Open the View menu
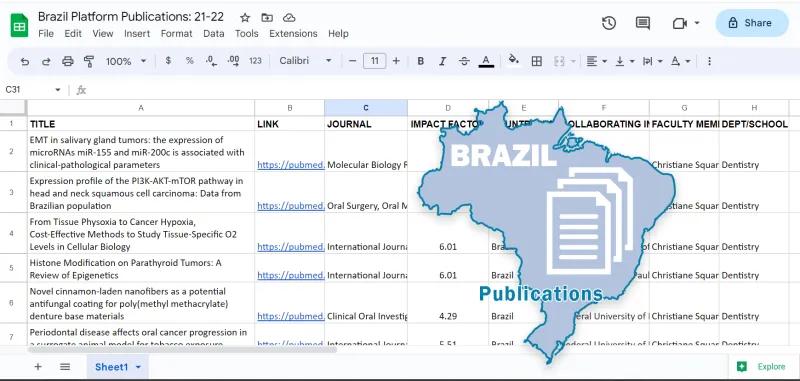The width and height of the screenshot is (800, 381). click(x=103, y=34)
